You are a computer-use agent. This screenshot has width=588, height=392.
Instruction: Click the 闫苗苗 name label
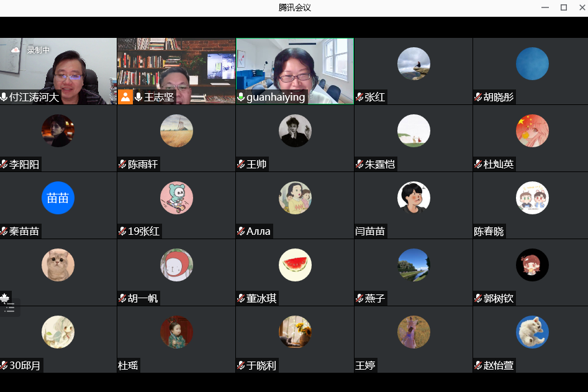coord(370,231)
